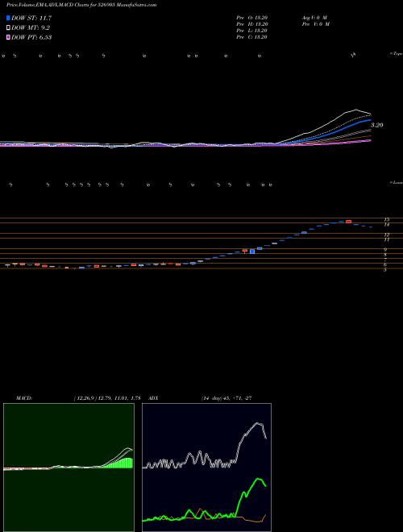Screen dimensions: 403x532
Task: Click the 'MACD:' panel heading
Action: click(24, 398)
